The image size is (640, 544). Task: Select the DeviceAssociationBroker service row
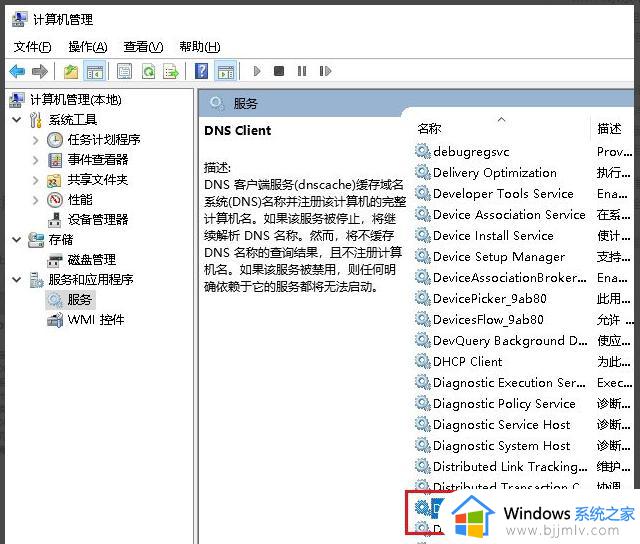click(523, 278)
